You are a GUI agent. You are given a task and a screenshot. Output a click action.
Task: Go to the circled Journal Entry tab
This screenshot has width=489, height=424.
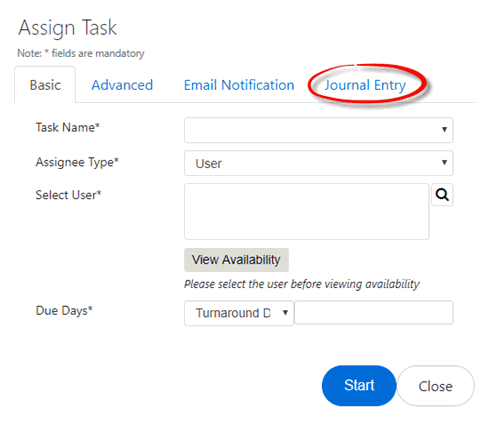coord(365,85)
